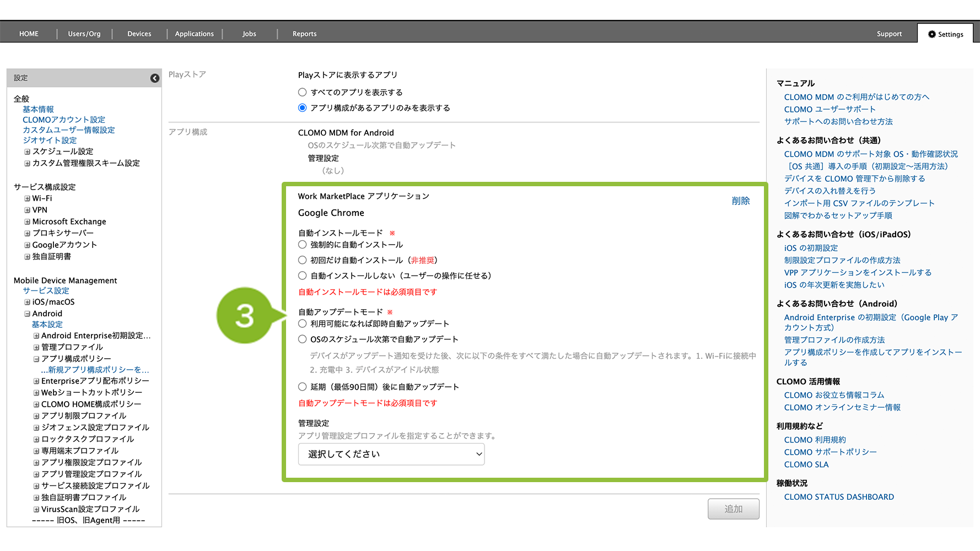Expand the Googleアカウント plus icon
The image size is (980, 551).
click(x=27, y=245)
